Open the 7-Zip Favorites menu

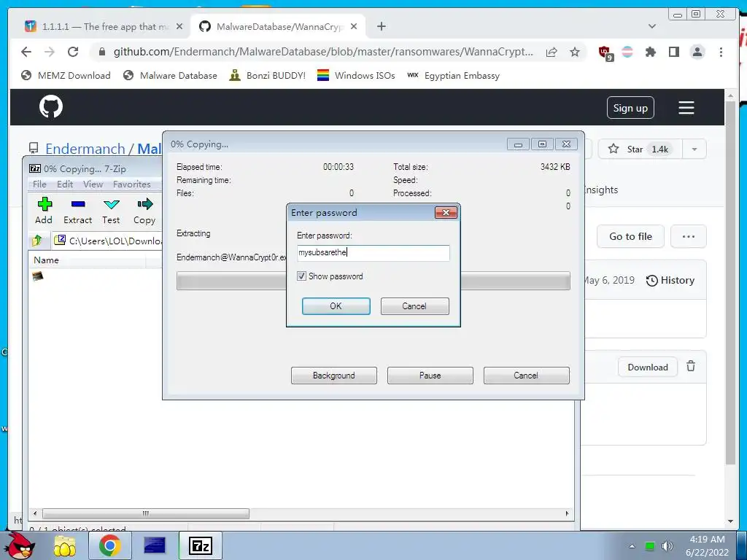pyautogui.click(x=132, y=184)
